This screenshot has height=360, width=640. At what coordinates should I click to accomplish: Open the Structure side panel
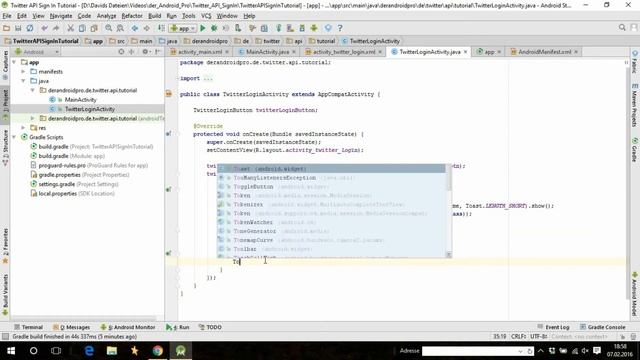tap(5, 147)
